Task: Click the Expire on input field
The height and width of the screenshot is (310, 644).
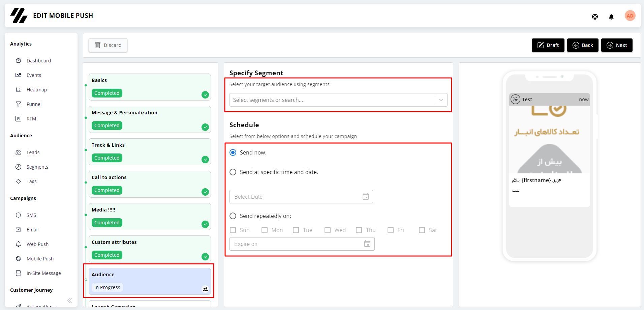Action: point(302,244)
